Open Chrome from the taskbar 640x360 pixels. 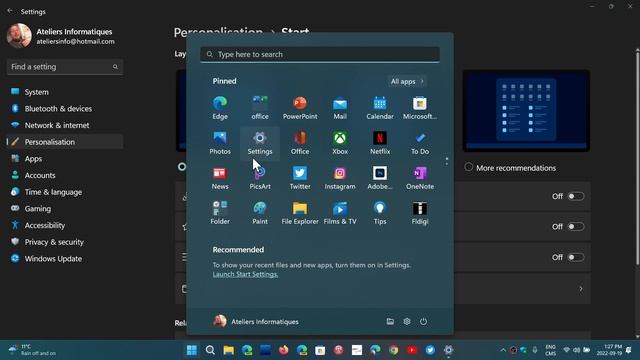click(x=393, y=350)
